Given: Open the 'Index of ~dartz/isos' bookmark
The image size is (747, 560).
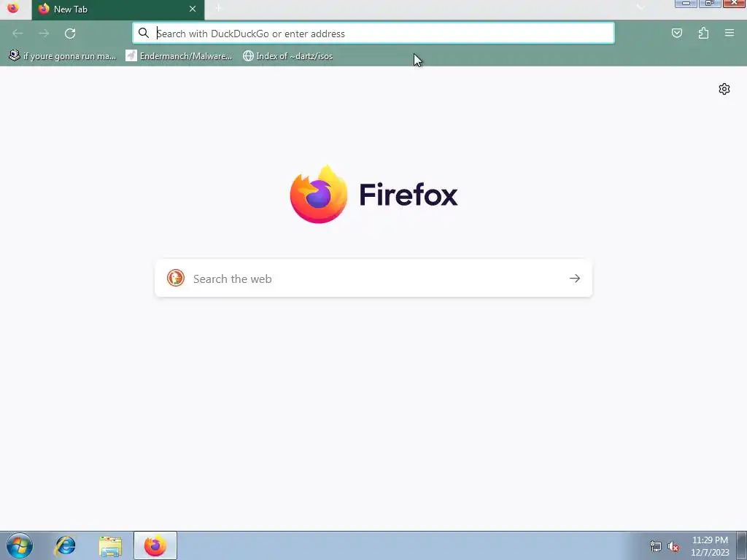Looking at the screenshot, I should point(287,55).
